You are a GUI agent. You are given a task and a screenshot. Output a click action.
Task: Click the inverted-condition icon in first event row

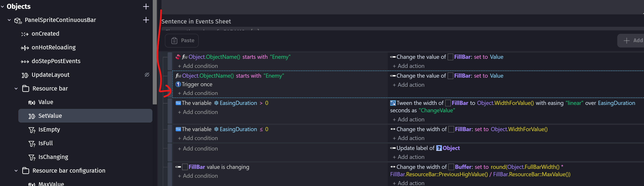178,57
